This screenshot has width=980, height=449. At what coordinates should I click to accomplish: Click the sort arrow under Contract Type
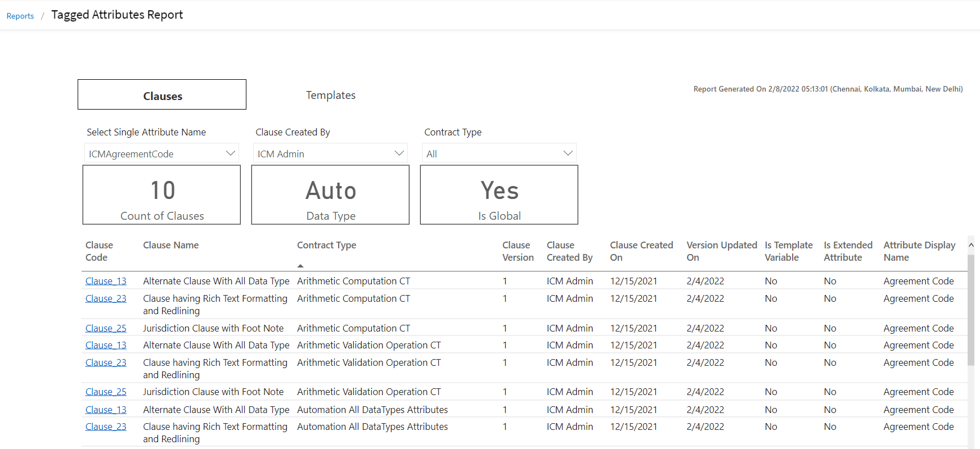(300, 265)
